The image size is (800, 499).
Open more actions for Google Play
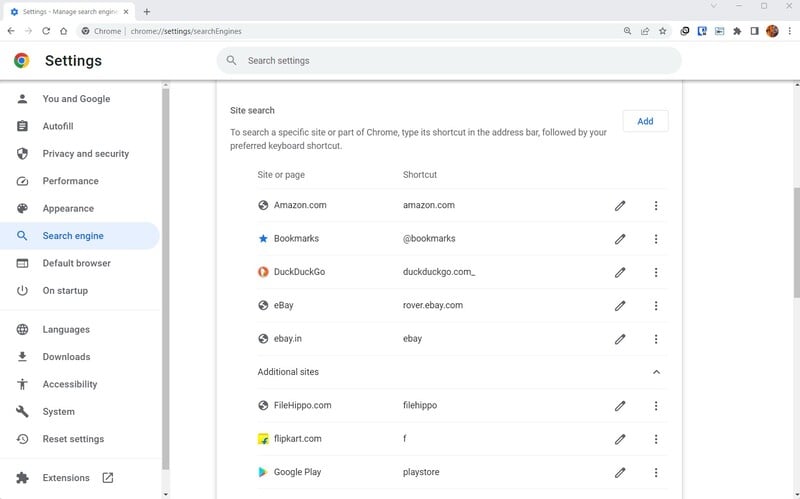(656, 472)
